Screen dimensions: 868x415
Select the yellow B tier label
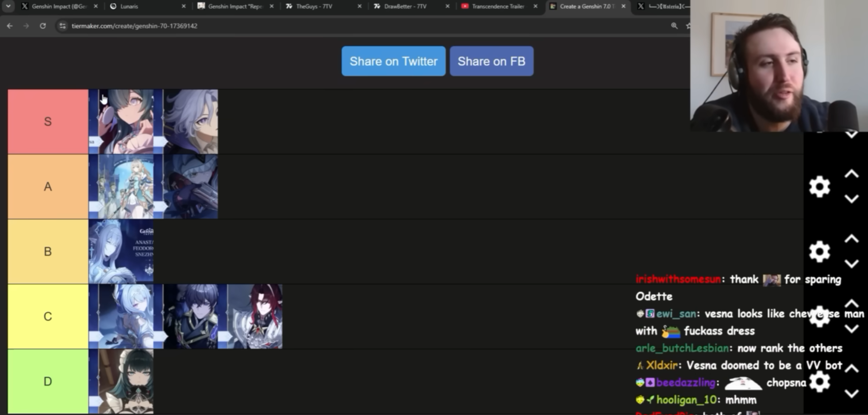pyautogui.click(x=48, y=251)
